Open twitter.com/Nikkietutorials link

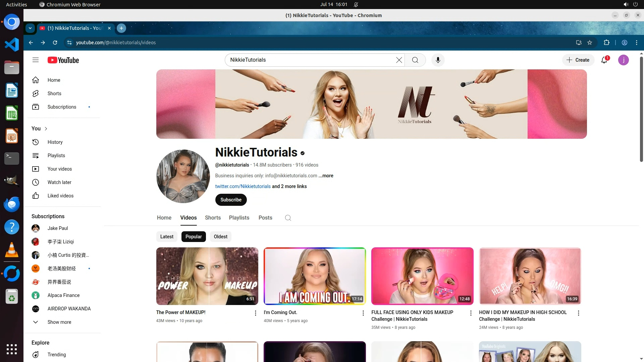[x=243, y=186]
